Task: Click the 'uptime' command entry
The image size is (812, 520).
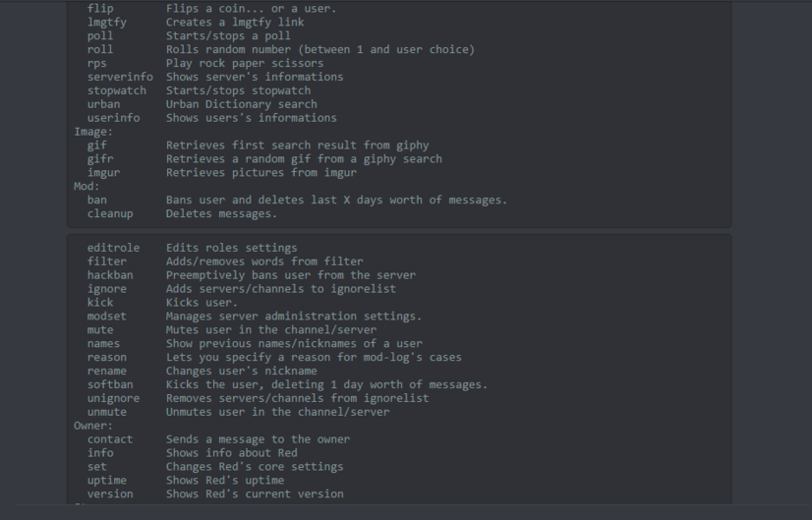Action: click(x=106, y=481)
